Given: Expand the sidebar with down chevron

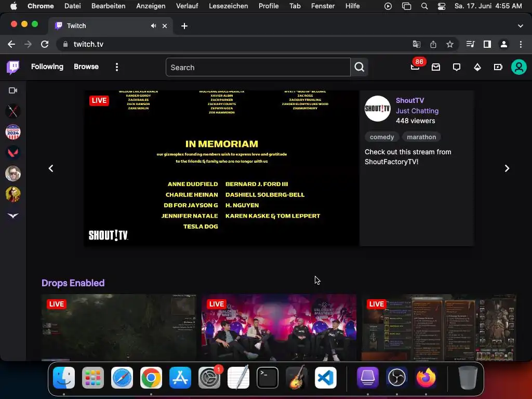Looking at the screenshot, I should [x=13, y=216].
